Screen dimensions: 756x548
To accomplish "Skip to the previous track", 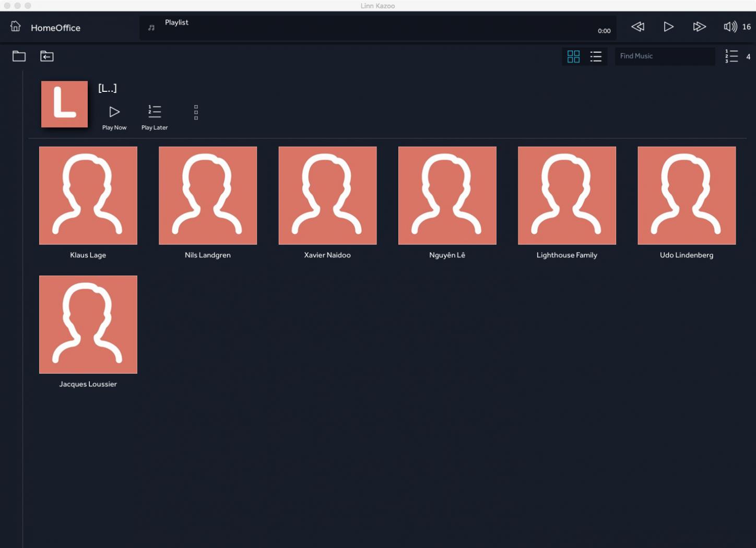I will (x=637, y=27).
